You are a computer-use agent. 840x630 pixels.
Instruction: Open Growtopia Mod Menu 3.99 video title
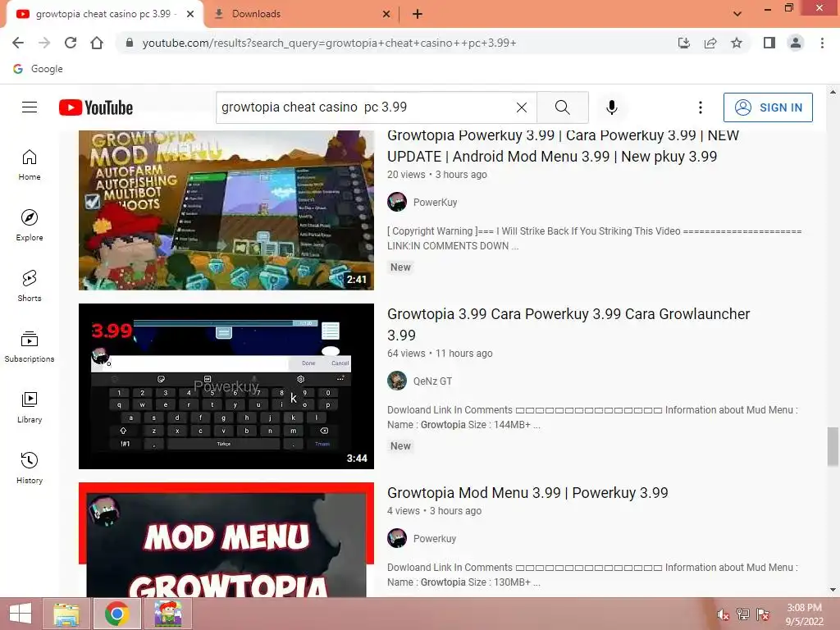(x=527, y=493)
